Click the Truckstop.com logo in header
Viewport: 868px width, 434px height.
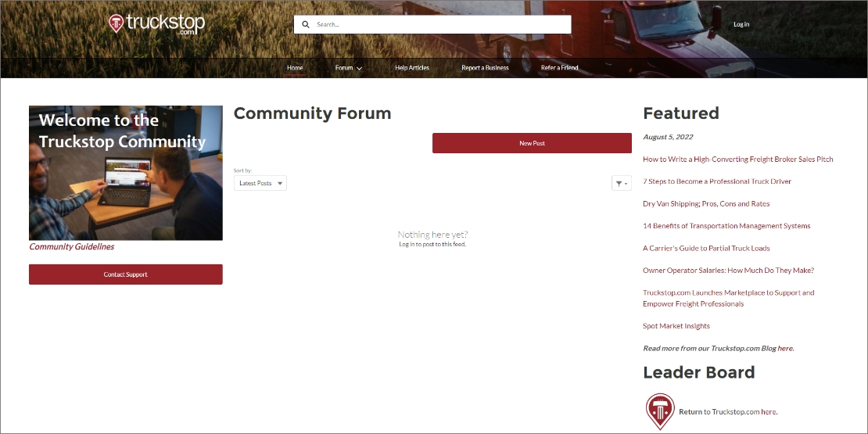156,23
